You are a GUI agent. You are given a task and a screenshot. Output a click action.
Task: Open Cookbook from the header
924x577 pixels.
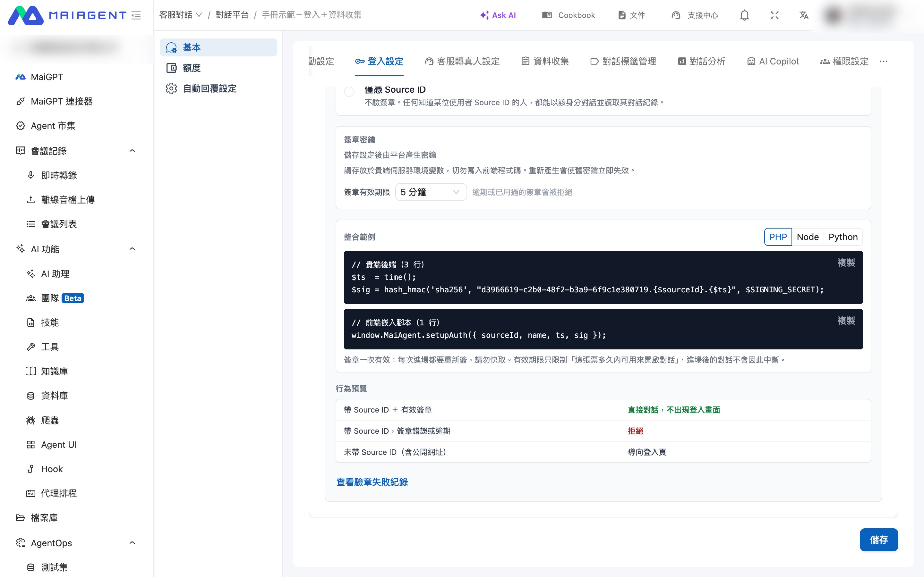(569, 15)
